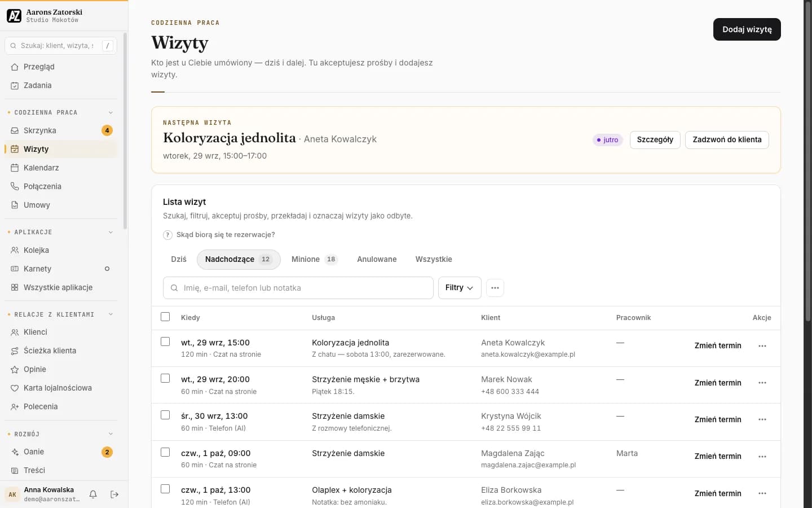This screenshot has height=508, width=812.
Task: Click the Kalendarz calendar icon
Action: click(x=15, y=168)
